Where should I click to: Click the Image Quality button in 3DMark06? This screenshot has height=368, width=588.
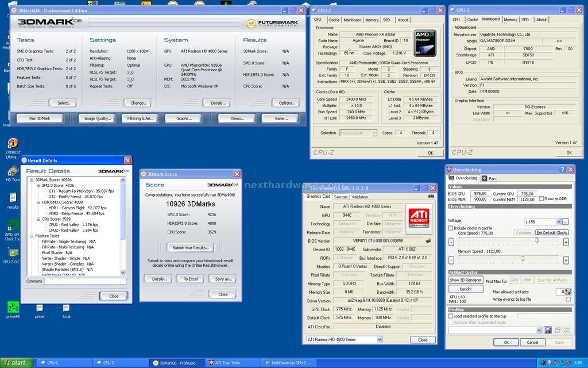(x=98, y=118)
